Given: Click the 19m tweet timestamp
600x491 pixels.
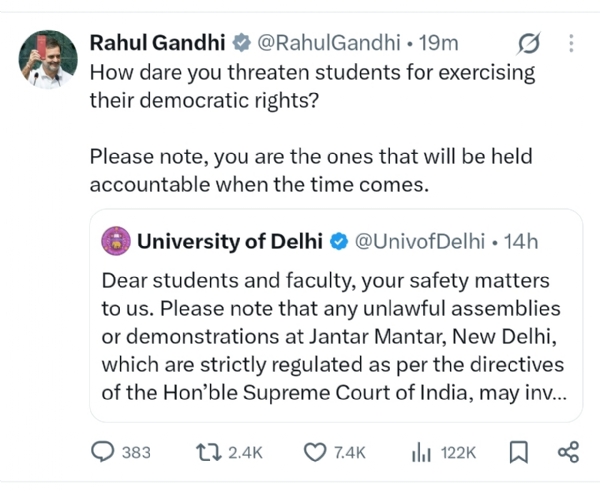Looking at the screenshot, I should [x=439, y=43].
